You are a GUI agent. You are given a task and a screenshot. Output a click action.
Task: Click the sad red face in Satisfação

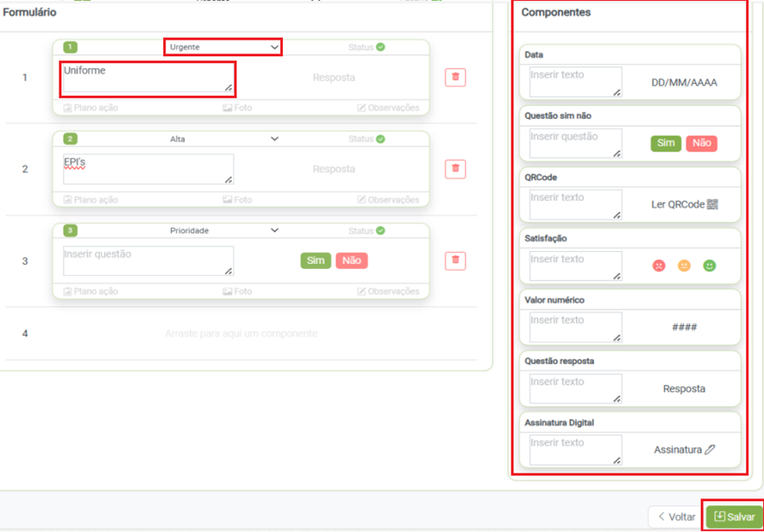659,266
